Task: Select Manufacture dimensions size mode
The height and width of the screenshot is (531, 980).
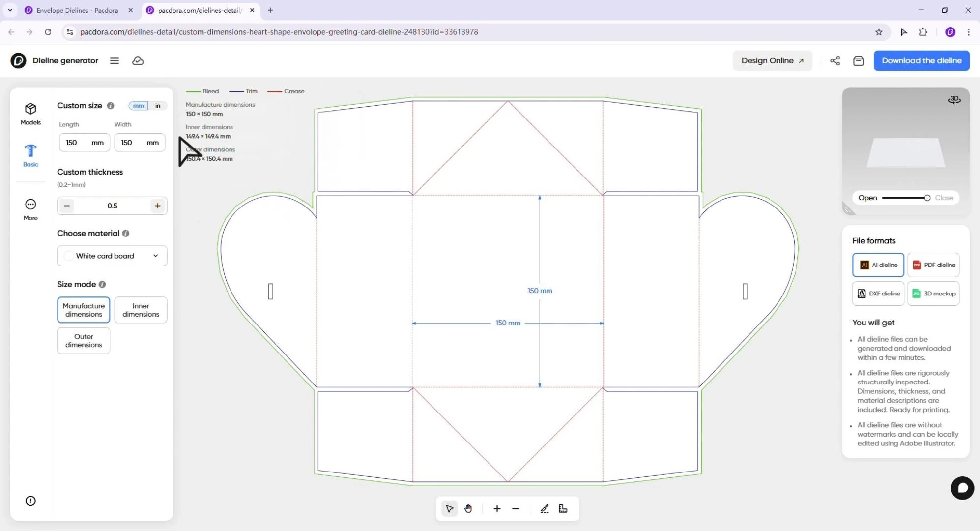Action: [x=84, y=310]
